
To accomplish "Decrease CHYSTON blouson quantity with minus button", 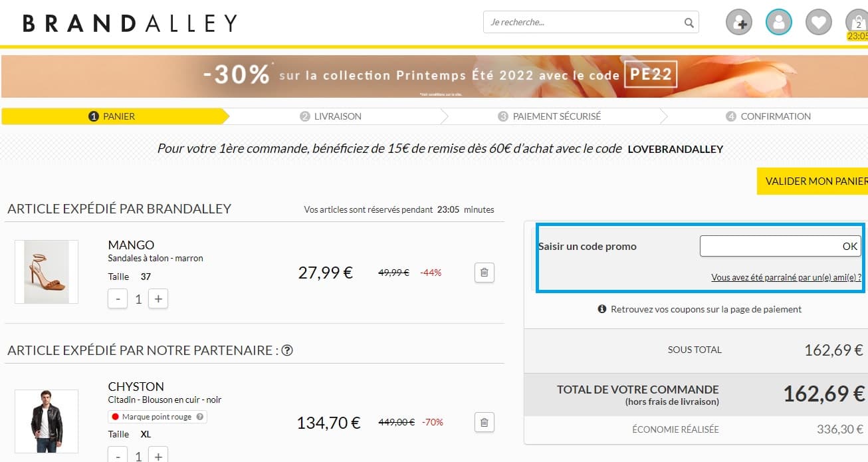I will pos(118,456).
